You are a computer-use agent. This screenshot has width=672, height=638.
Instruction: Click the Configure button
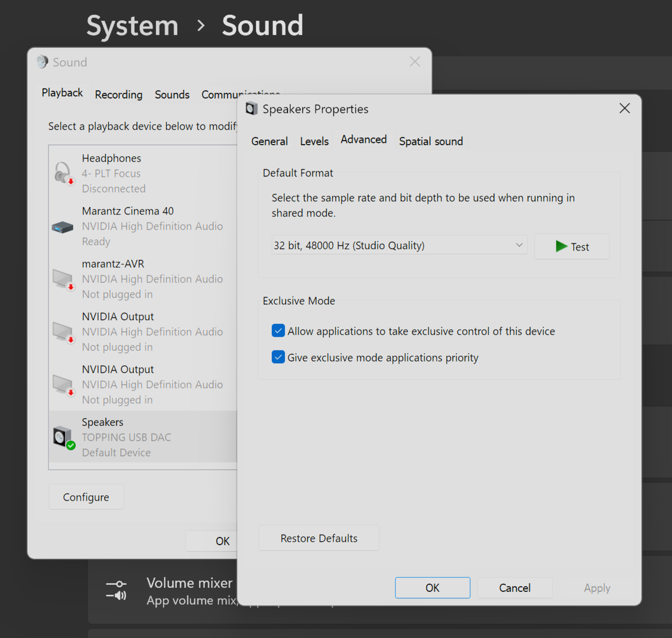click(x=86, y=497)
